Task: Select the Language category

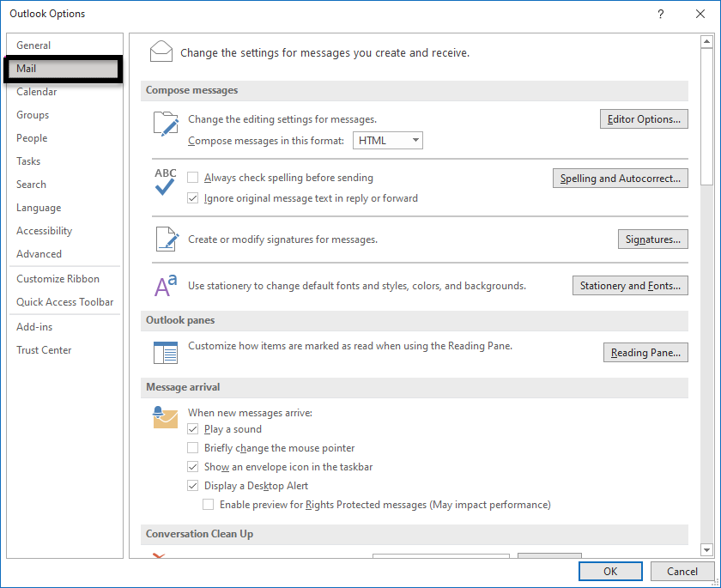Action: pos(64,208)
